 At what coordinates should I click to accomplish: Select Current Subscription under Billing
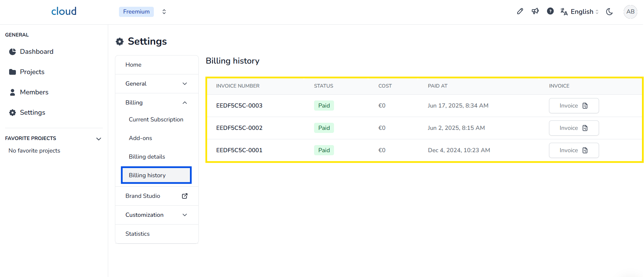(156, 120)
